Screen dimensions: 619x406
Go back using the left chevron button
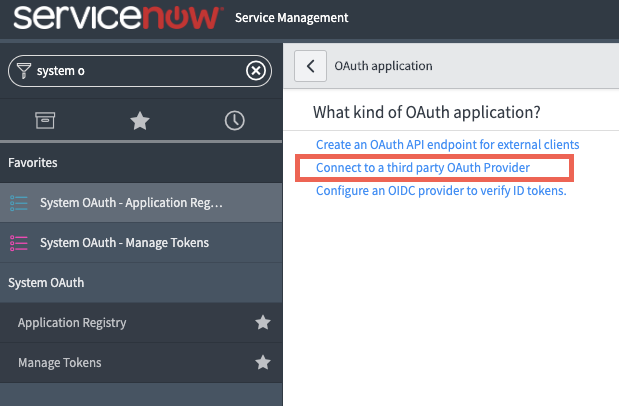click(x=310, y=66)
